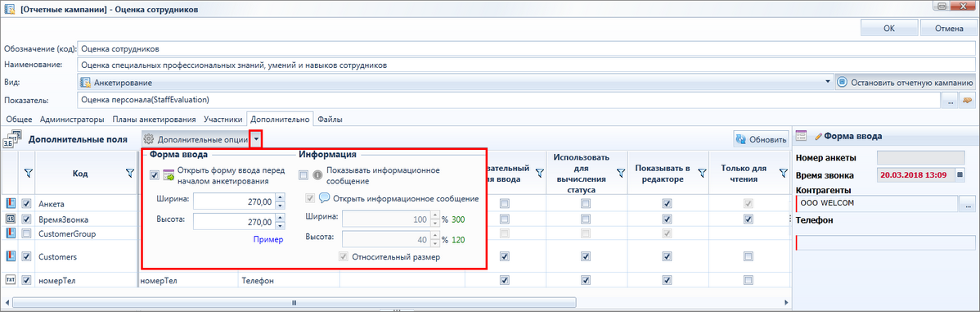Click the Обновить button
This screenshot has width=980, height=312.
pyautogui.click(x=761, y=139)
